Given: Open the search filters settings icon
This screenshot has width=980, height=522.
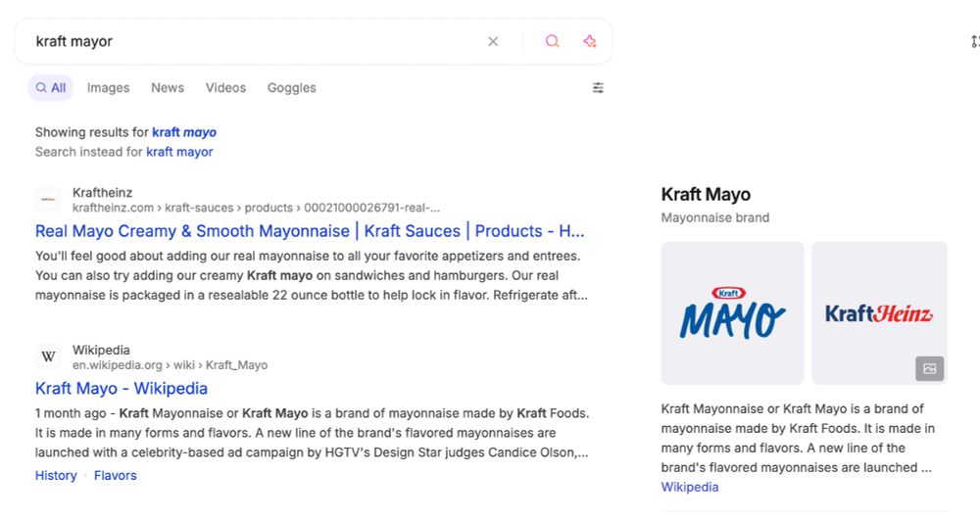Looking at the screenshot, I should pos(598,88).
